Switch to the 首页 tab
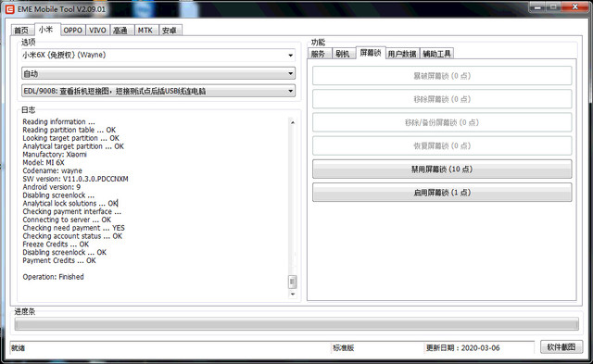Viewport: 593px width, 364px height. coord(21,31)
